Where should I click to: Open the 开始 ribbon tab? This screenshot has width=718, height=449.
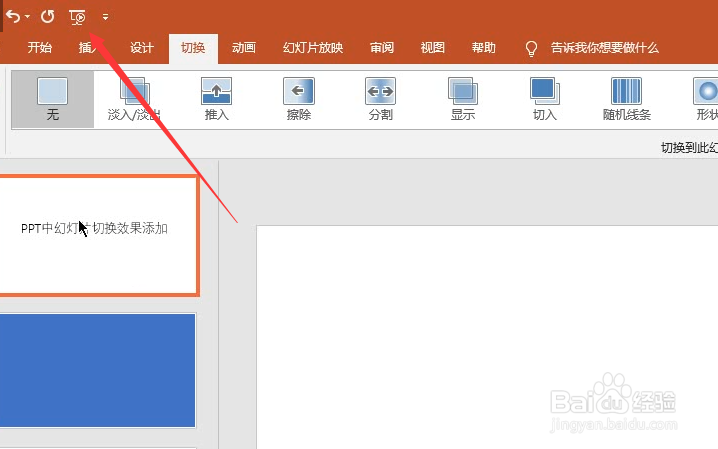click(x=39, y=48)
